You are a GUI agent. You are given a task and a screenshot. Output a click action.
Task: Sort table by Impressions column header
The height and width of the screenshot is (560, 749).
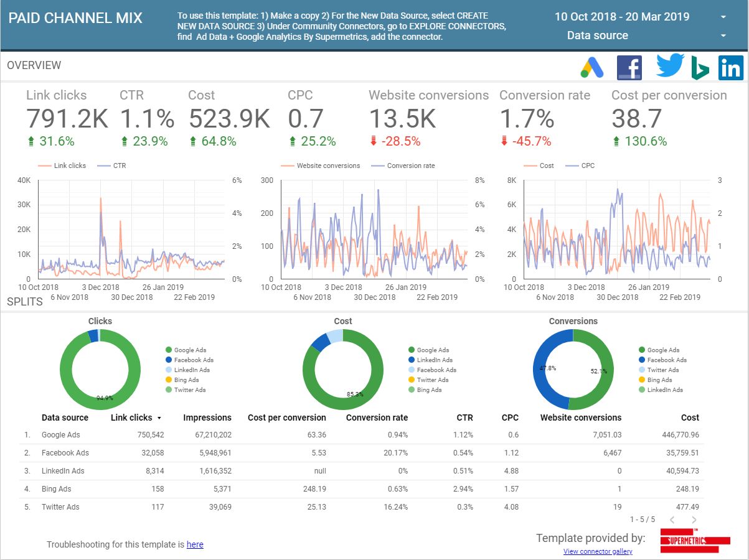pyautogui.click(x=207, y=418)
